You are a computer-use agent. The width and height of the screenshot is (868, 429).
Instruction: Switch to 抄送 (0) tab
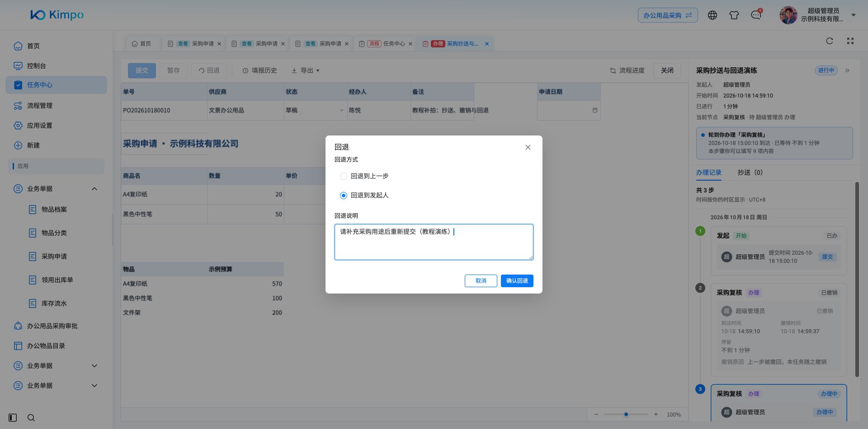tap(750, 173)
